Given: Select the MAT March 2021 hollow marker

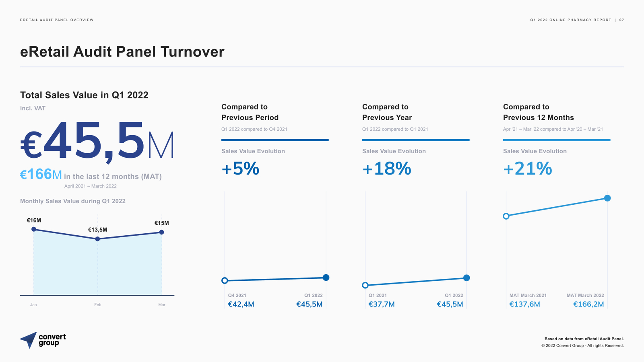Looking at the screenshot, I should pyautogui.click(x=506, y=216).
